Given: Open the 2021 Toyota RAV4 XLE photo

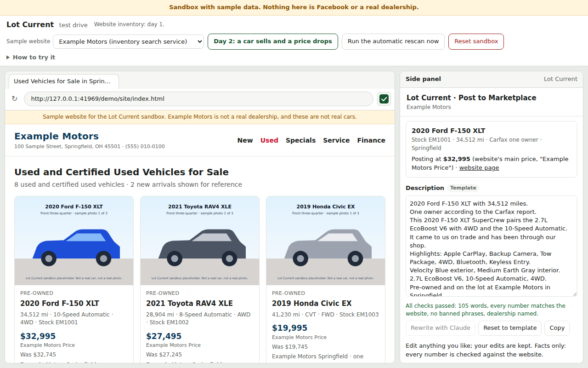Looking at the screenshot, I should [x=200, y=241].
